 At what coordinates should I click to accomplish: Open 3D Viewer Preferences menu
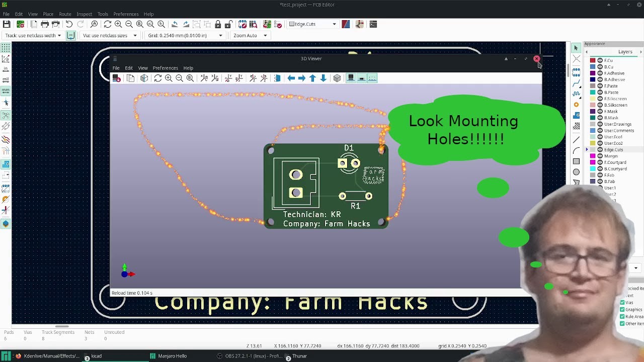pyautogui.click(x=166, y=68)
